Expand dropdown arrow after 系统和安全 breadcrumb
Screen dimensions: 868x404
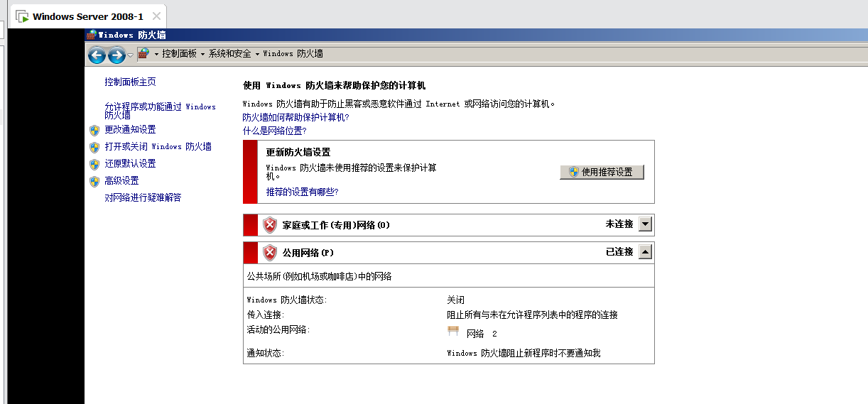pyautogui.click(x=257, y=54)
